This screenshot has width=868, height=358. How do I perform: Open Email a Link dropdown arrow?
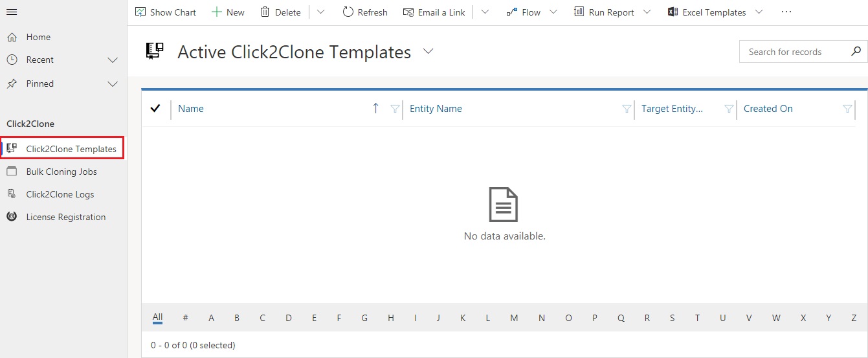pyautogui.click(x=485, y=12)
